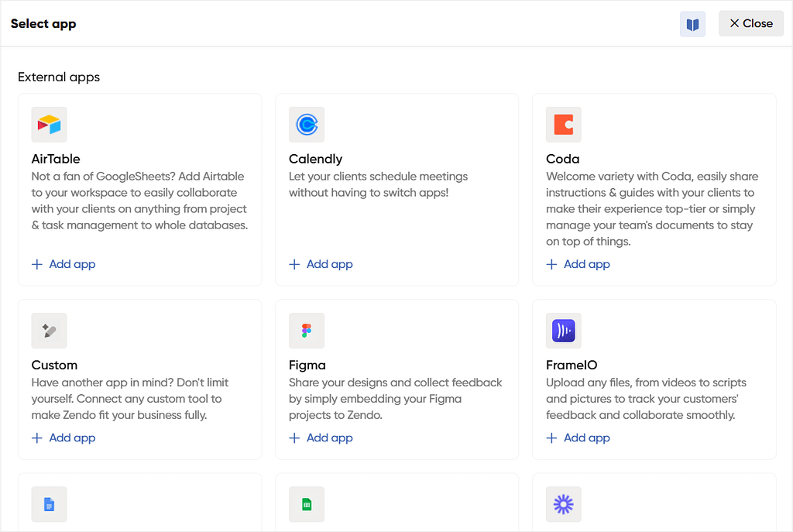The width and height of the screenshot is (793, 532).
Task: Add the Coda app
Action: tap(578, 264)
